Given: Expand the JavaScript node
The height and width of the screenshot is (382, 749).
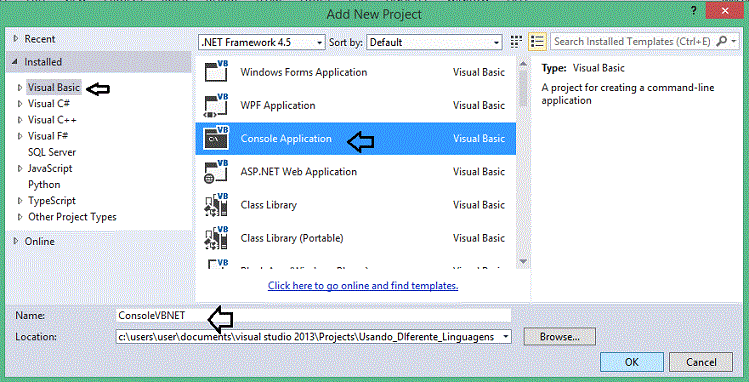Looking at the screenshot, I should click(20, 169).
